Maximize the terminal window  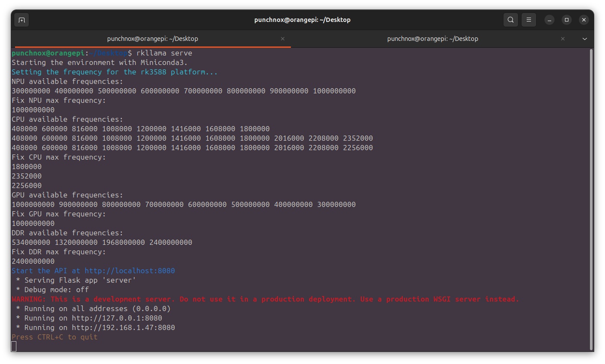tap(567, 20)
